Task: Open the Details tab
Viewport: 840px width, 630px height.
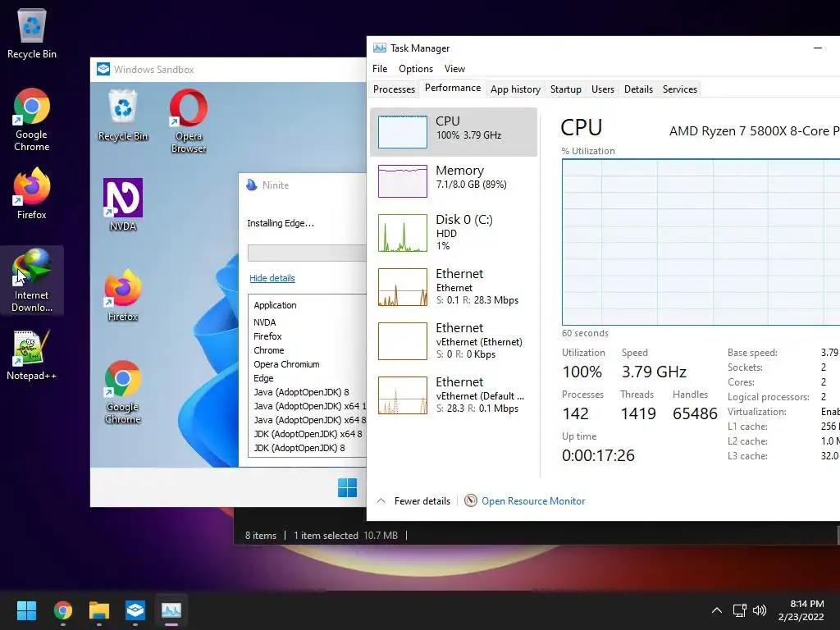Action: click(x=638, y=89)
